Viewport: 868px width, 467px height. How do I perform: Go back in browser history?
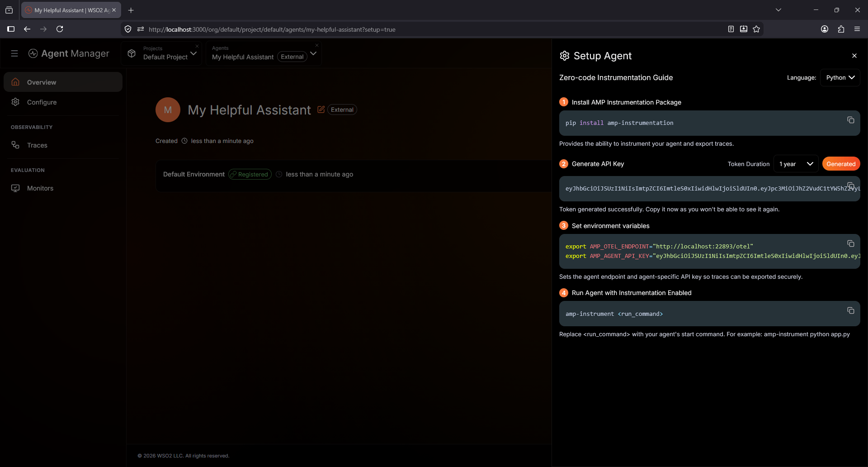(27, 29)
